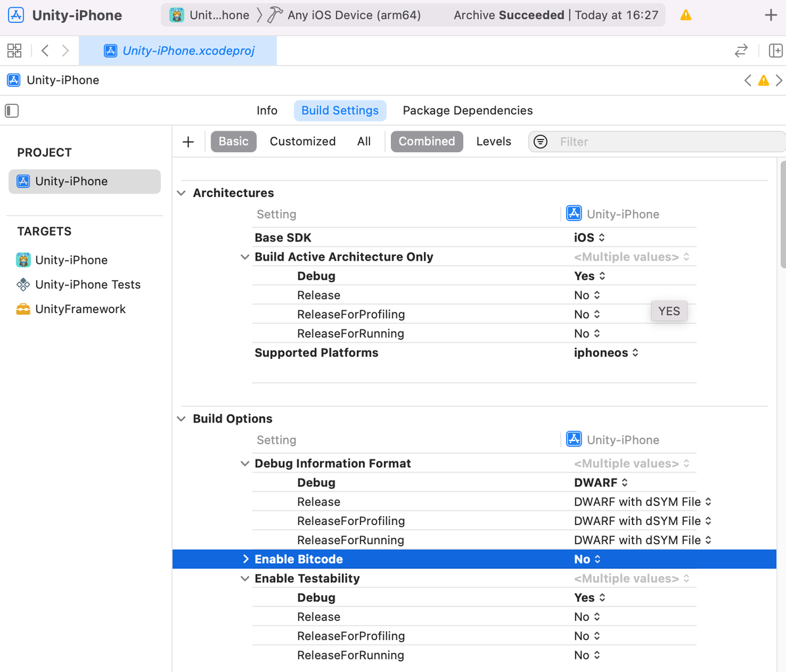Click the vertical scrollbar on the right
Viewport: 786px width, 672px height.
pyautogui.click(x=782, y=217)
